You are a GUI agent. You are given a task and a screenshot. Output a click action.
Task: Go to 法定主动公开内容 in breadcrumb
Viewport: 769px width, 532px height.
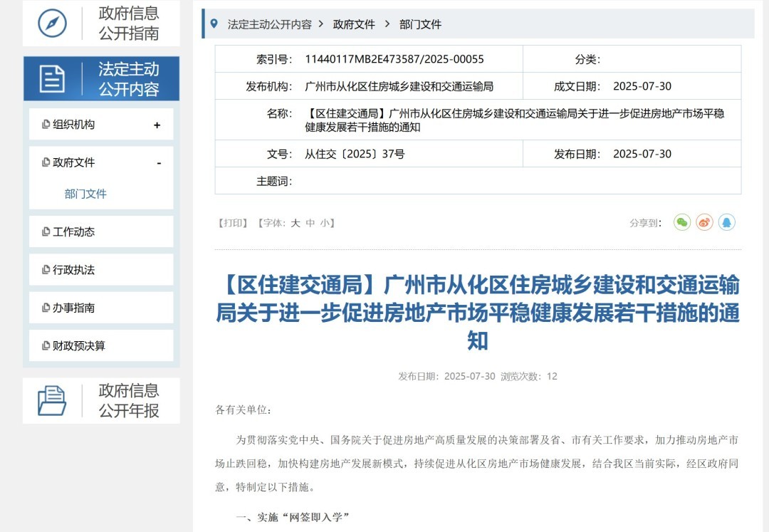(x=270, y=24)
